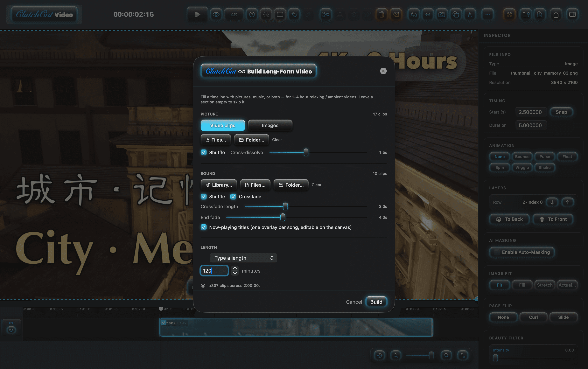Viewport: 588px width, 369px height.
Task: Click the Build button
Action: tap(376, 302)
